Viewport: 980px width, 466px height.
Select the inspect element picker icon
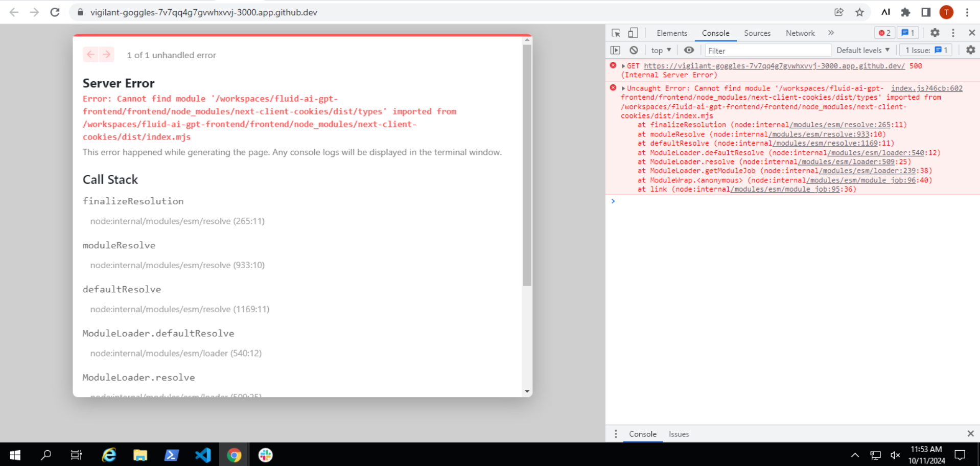point(616,33)
